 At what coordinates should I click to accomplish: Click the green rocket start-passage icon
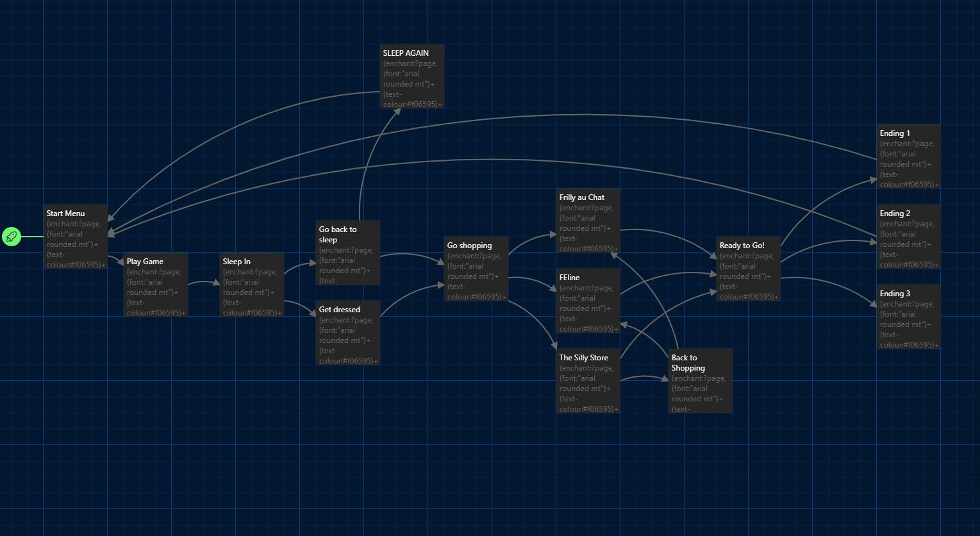point(11,237)
